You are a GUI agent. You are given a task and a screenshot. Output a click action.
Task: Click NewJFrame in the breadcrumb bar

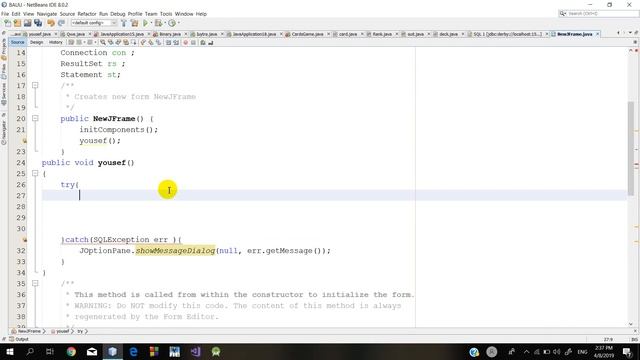[x=28, y=331]
